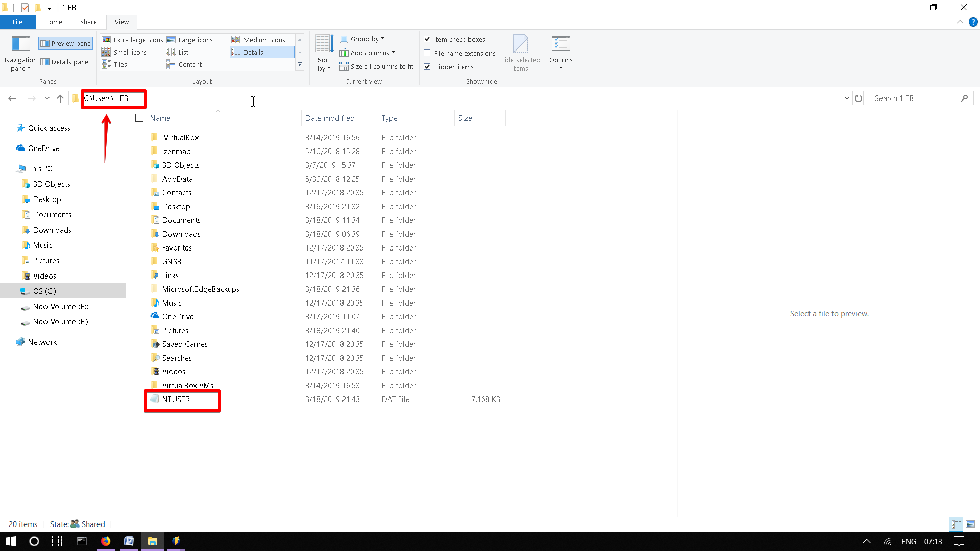Click the address bar path field
Screen dimensions: 980x551
tap(460, 98)
